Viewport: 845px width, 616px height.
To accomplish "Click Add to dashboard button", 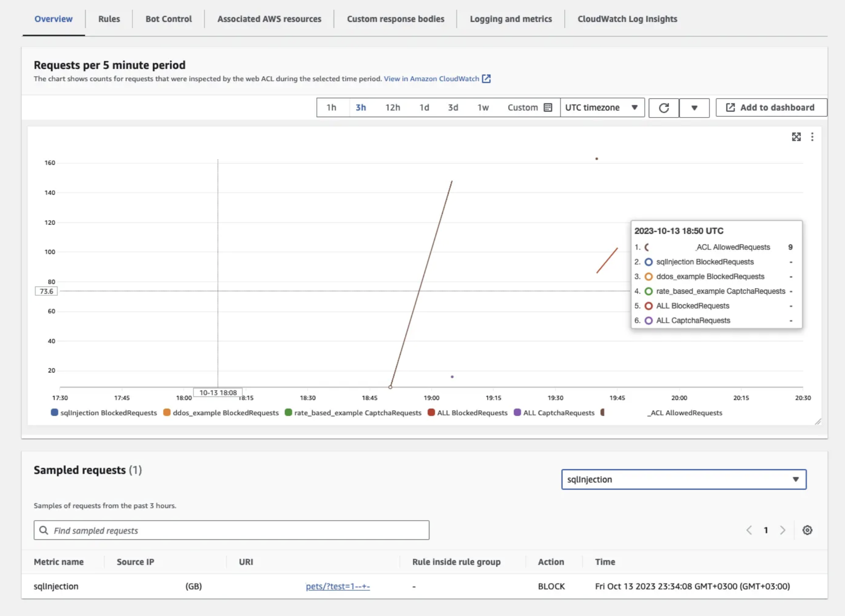I will coord(771,107).
